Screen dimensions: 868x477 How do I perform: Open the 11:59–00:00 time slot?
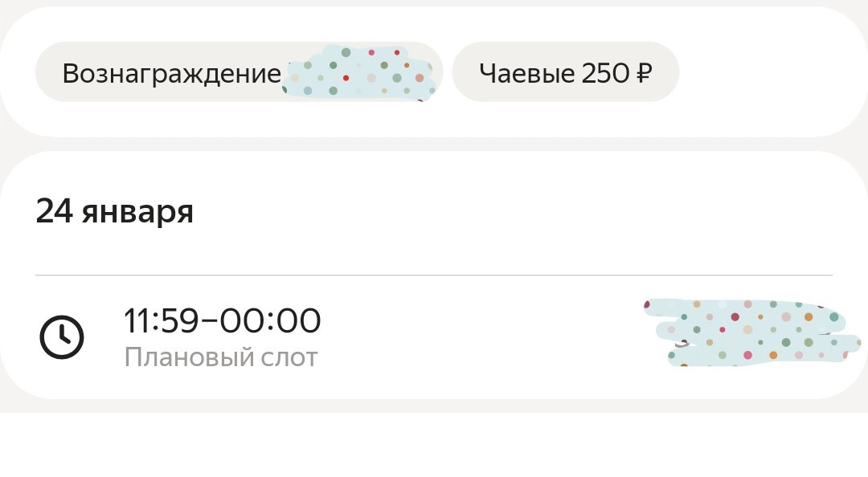pos(222,321)
